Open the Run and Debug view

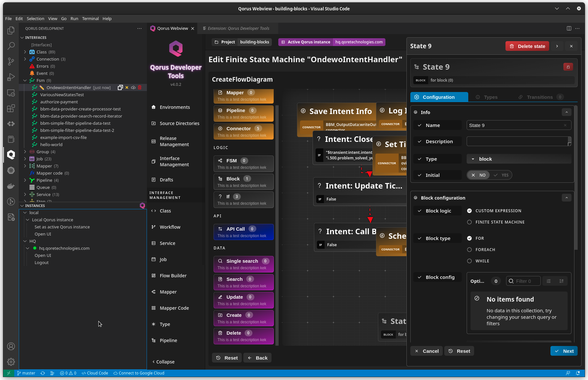[11, 77]
